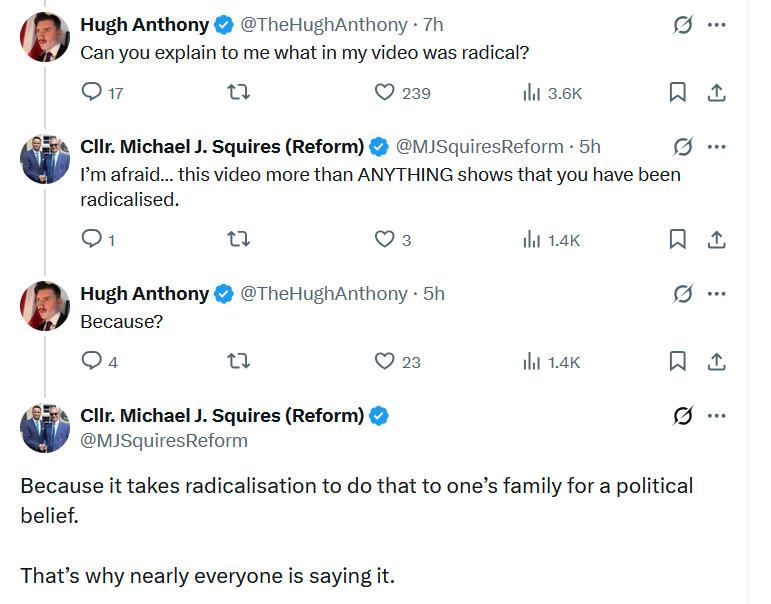Bookmark the first Hugh Anthony tweet
This screenshot has height=604, width=771.
click(x=678, y=92)
